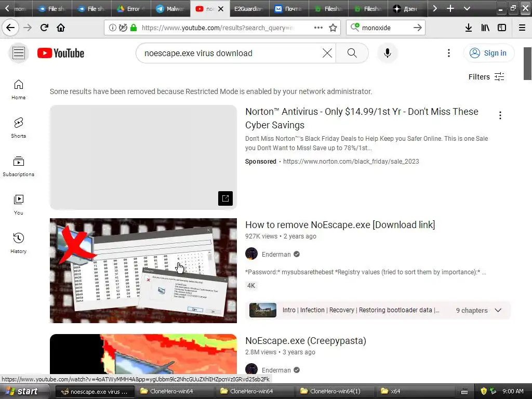Image resolution: width=532 pixels, height=399 pixels.
Task: Open How to remove NoEscape.exe video title
Action: [x=340, y=224]
